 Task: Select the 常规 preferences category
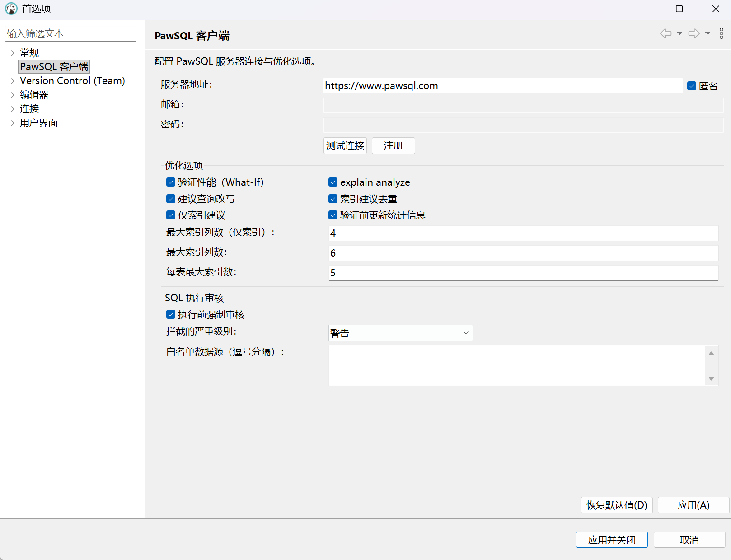click(29, 53)
